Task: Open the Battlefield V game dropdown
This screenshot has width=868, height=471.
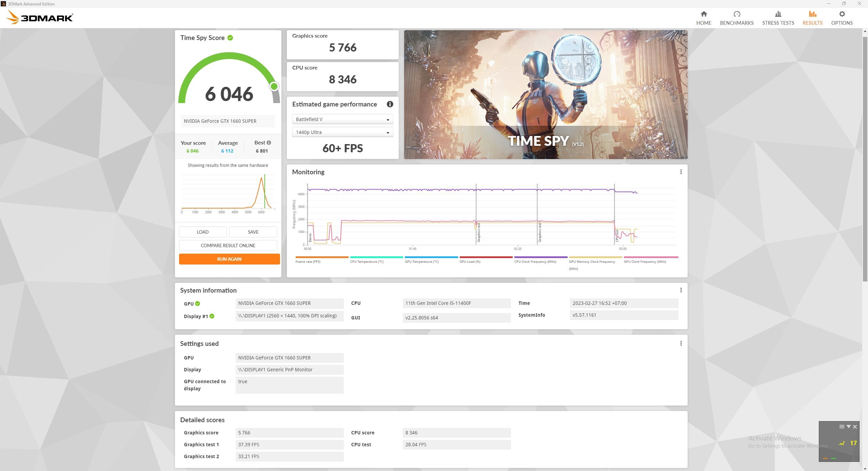Action: tap(342, 119)
